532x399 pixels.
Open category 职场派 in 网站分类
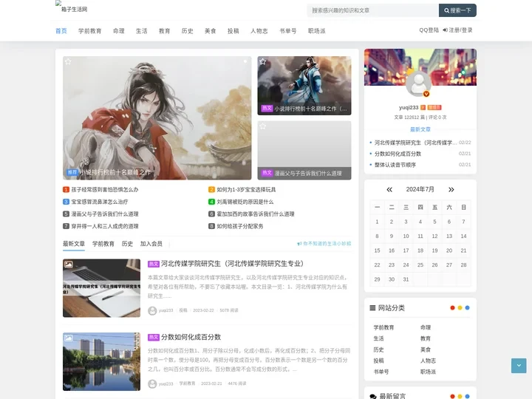point(428,372)
